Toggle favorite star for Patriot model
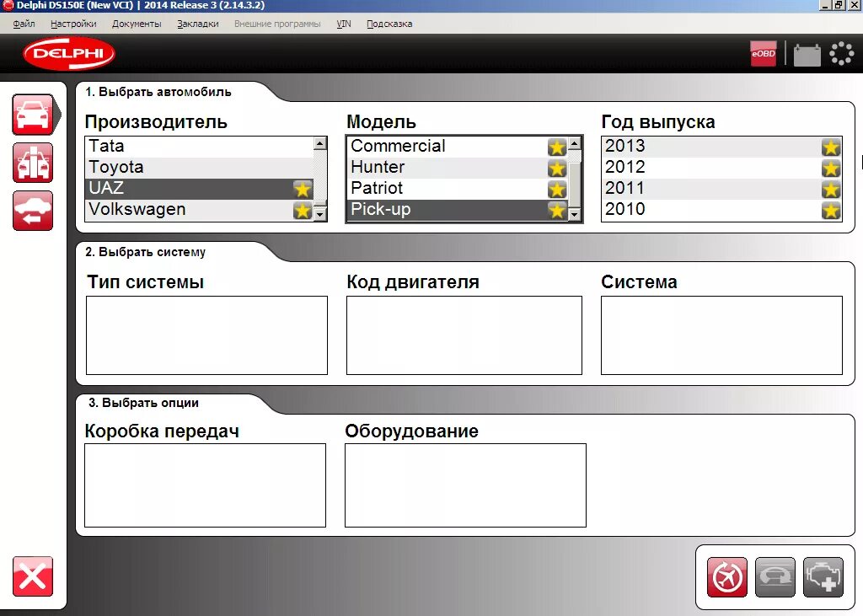863x616 pixels. pos(557,190)
